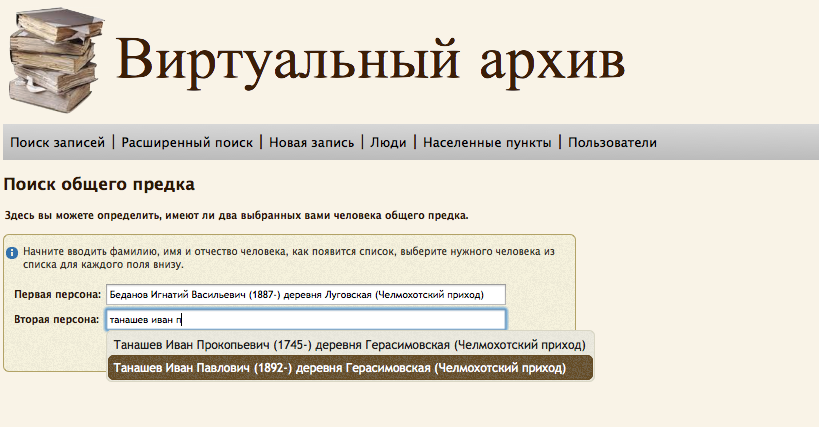Screen dimensions: 819x427
Task: Open Населенные пункты section
Action: 487,143
